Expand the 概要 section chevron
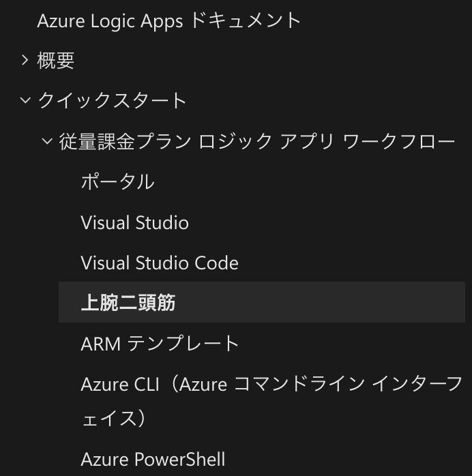 coord(25,60)
